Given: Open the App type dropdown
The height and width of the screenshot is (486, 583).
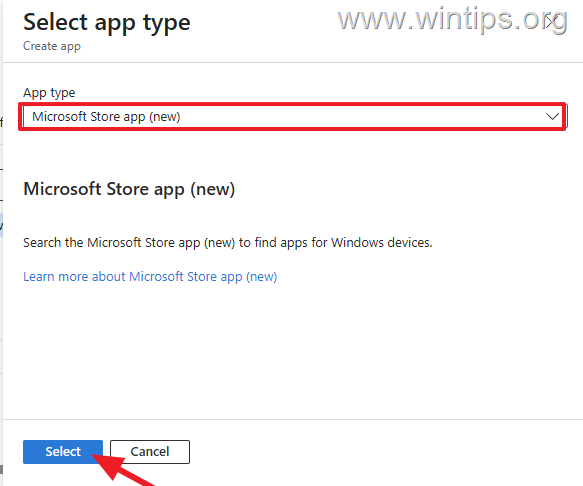Looking at the screenshot, I should [x=293, y=117].
